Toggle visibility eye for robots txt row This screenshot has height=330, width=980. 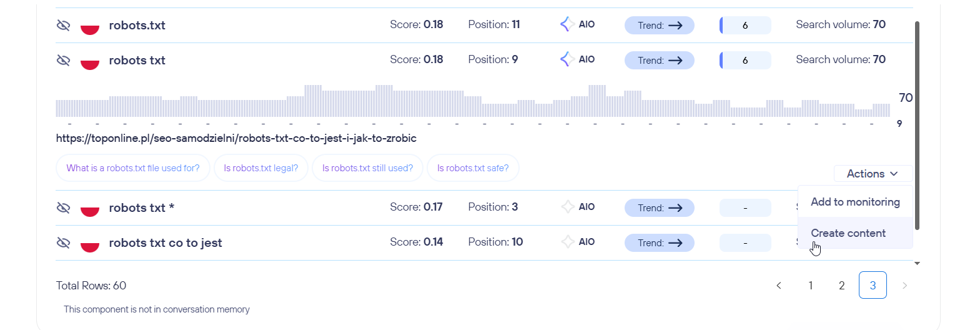click(x=63, y=60)
